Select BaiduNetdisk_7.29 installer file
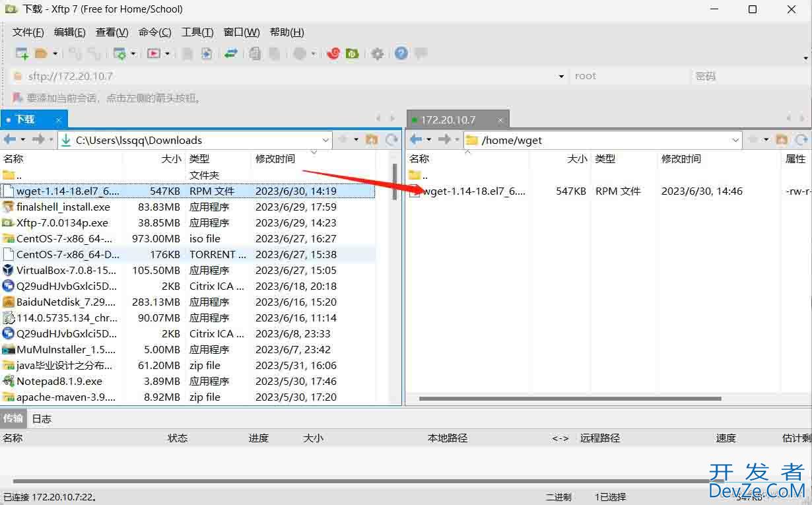This screenshot has width=812, height=505. pyautogui.click(x=188, y=302)
